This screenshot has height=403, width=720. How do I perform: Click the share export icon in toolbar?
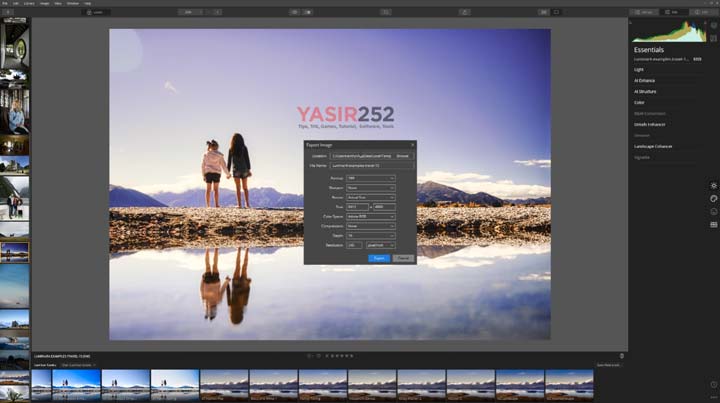point(465,12)
